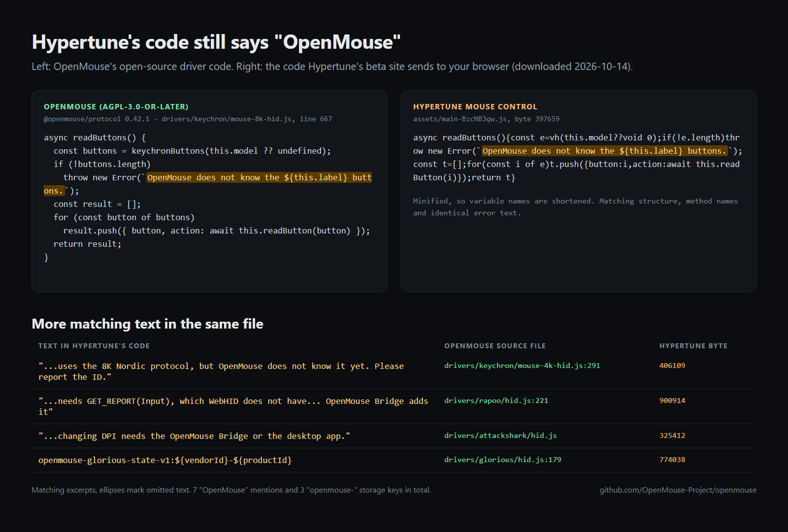788x532 pixels.
Task: Click the "needs GET_REPORT(Input)" excerpt text
Action: click(x=233, y=406)
